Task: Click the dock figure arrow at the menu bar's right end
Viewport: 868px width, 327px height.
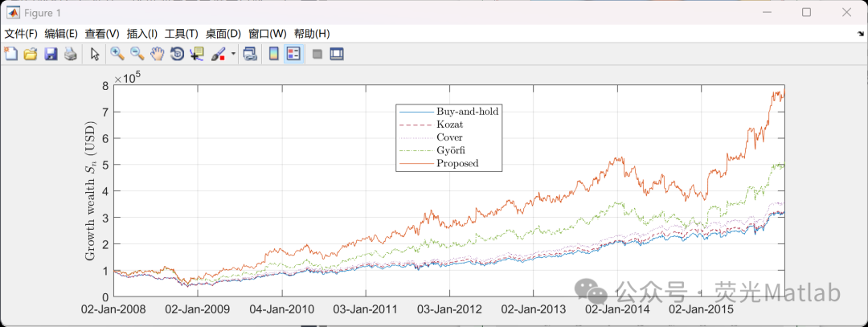Action: 860,34
